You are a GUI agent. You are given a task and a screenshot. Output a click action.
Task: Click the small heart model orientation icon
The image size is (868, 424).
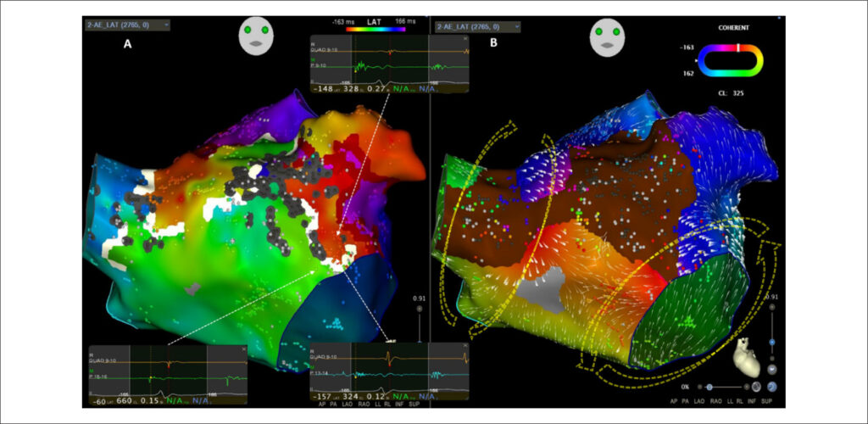tap(748, 358)
